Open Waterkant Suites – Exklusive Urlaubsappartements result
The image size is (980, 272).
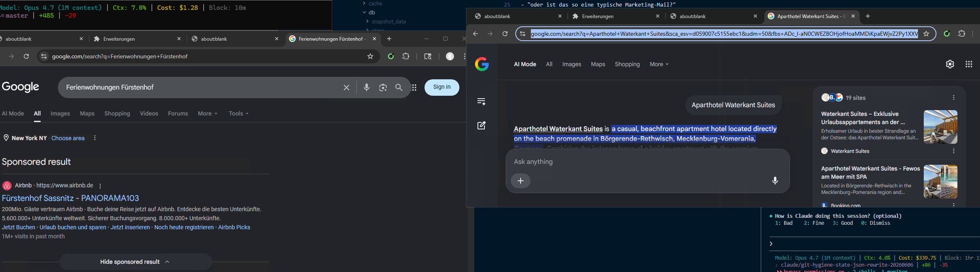[863, 118]
